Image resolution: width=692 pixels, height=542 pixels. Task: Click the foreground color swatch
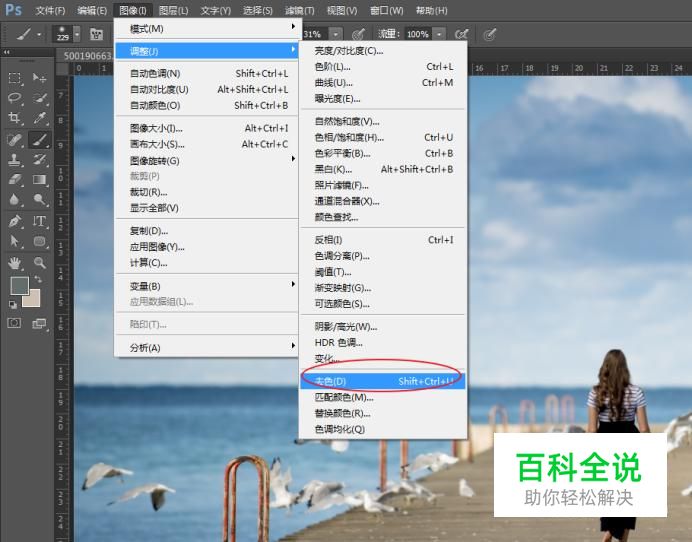[19, 285]
